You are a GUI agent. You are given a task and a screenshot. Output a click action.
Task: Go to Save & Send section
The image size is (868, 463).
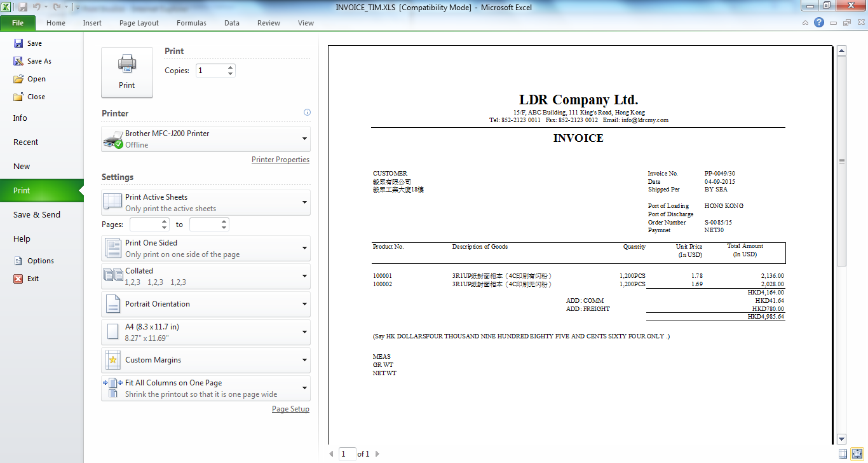(37, 214)
